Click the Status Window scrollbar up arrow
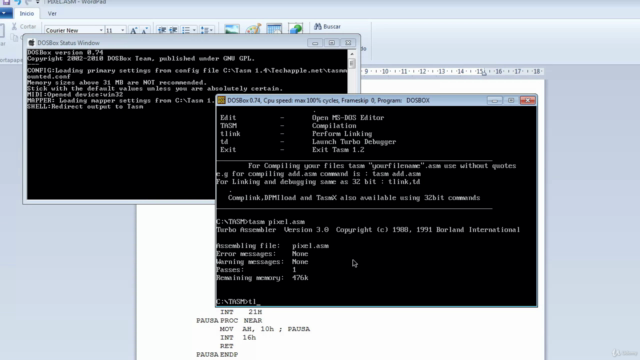640x360 pixels. [352, 53]
